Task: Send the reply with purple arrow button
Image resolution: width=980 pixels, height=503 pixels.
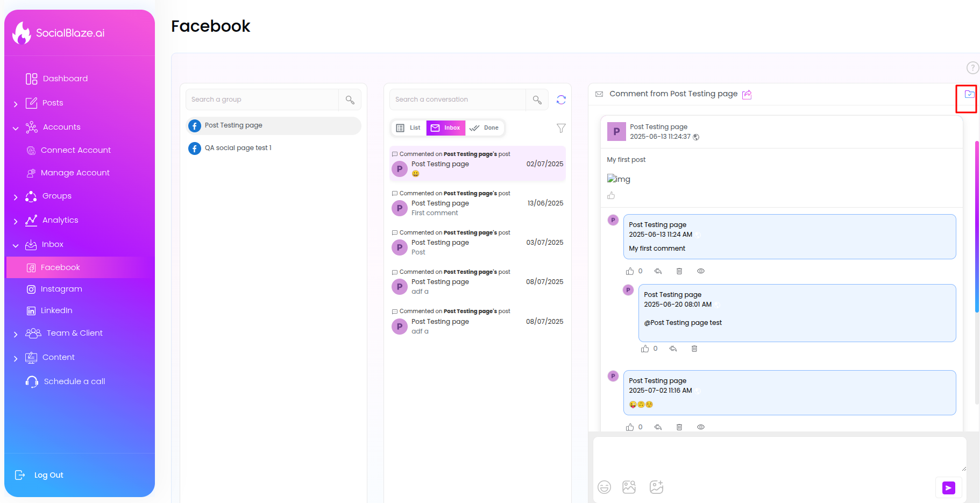Action: 949,487
